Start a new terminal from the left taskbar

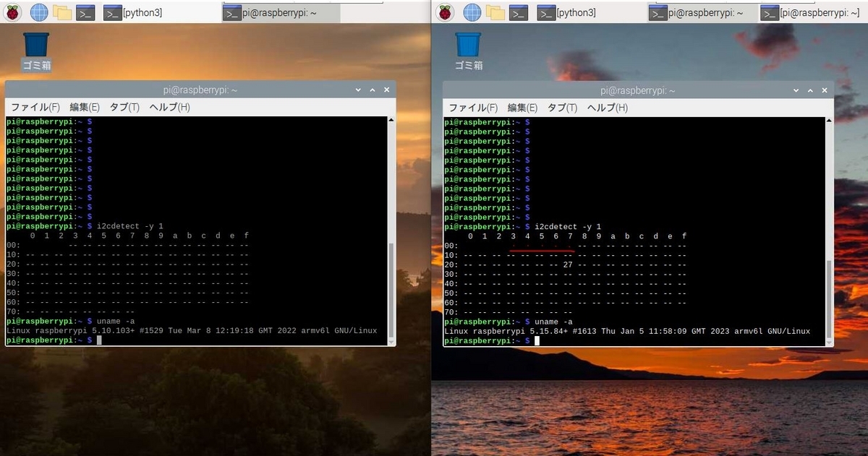85,12
